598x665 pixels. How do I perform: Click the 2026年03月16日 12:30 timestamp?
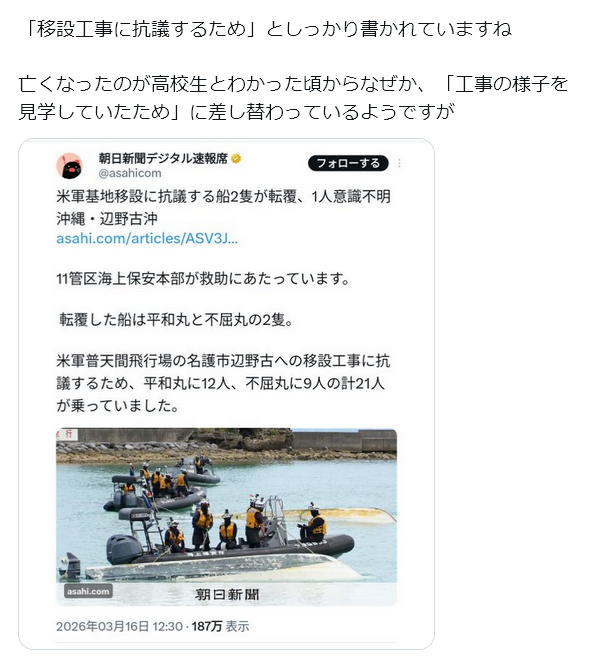(x=119, y=626)
